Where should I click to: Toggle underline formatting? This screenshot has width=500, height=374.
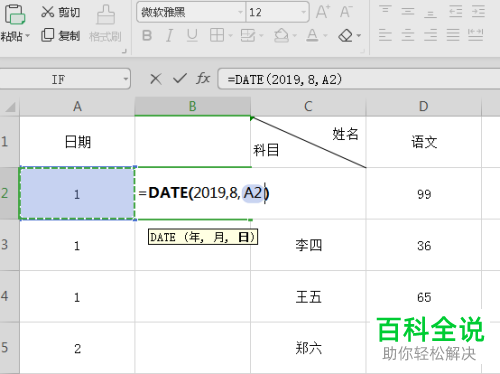192,35
